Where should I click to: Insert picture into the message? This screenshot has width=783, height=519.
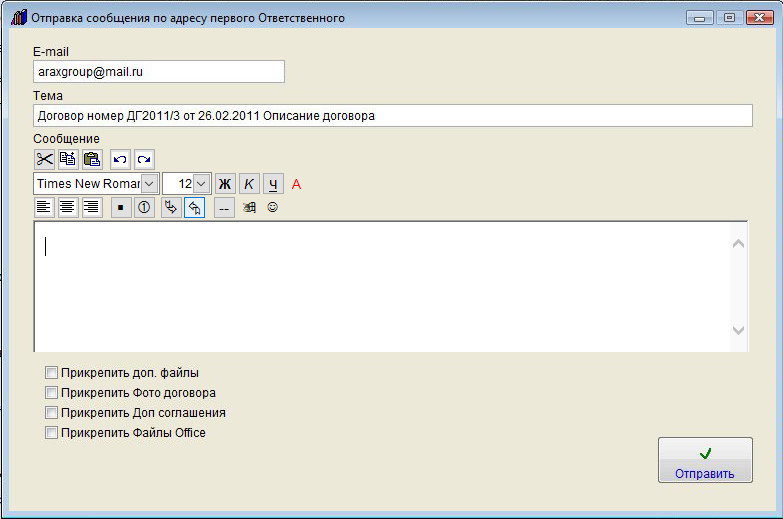pos(250,207)
